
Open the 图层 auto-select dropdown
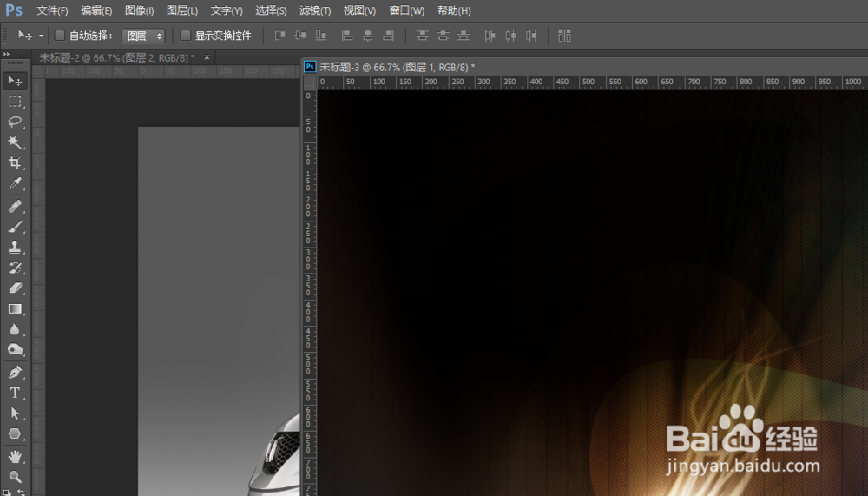(143, 36)
